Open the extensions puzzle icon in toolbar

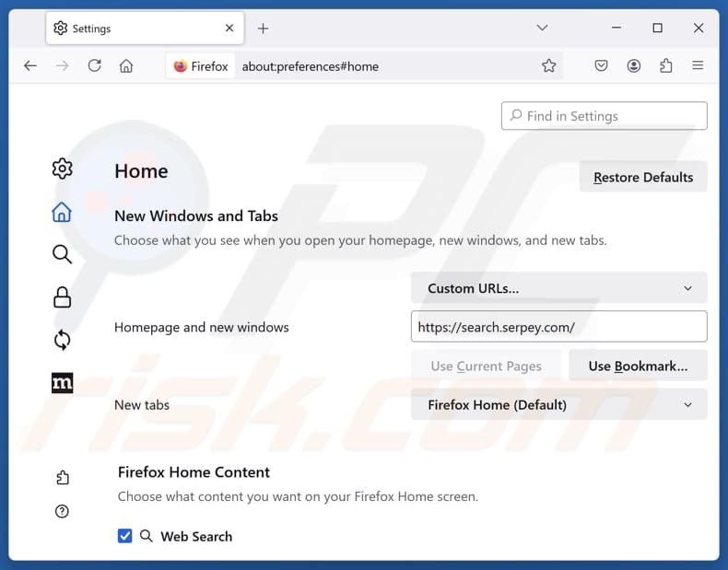coord(665,66)
